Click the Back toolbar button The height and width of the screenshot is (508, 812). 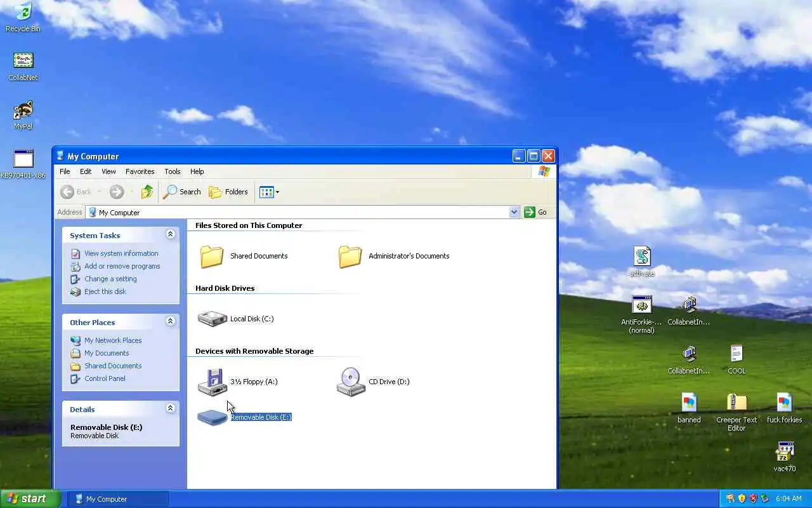[76, 192]
